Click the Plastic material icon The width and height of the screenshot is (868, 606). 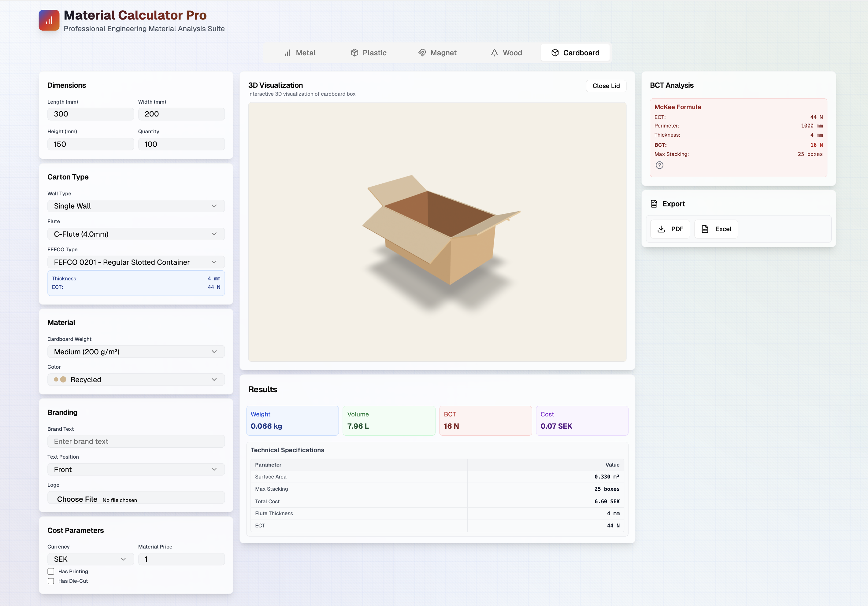[x=354, y=53]
